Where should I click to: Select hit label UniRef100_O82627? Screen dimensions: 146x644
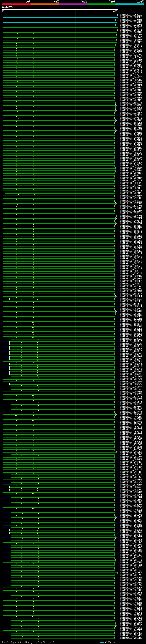(131, 130)
